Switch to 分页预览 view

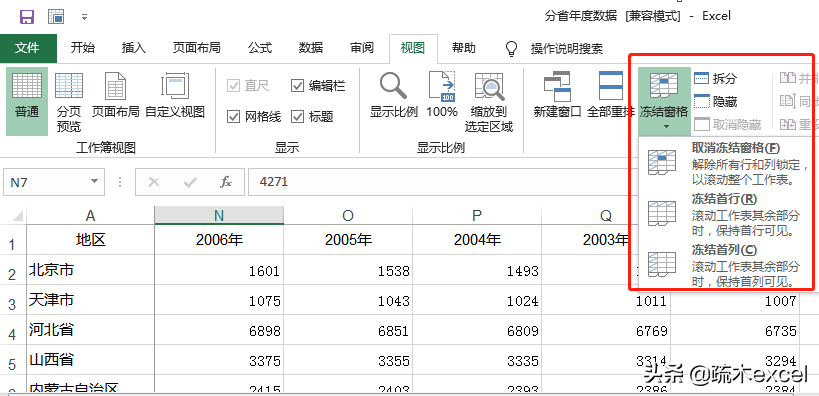(69, 101)
